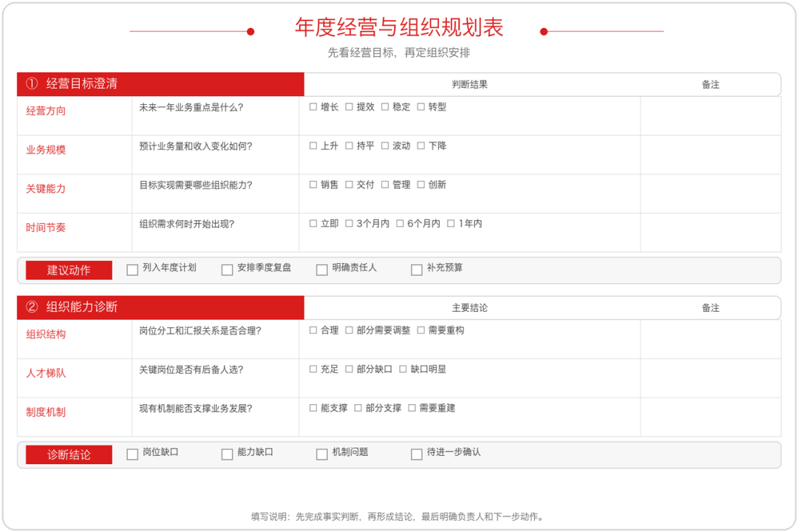Click the 诊断结论 red label

(x=69, y=454)
